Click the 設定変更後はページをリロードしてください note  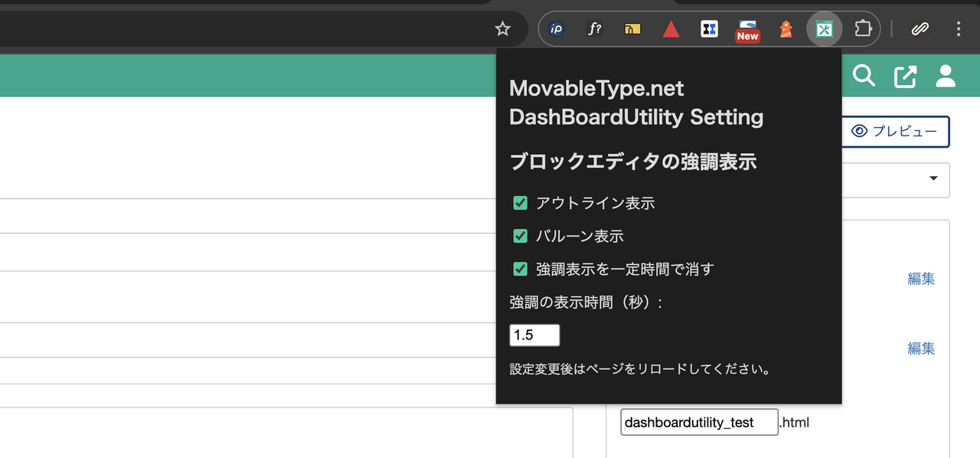[x=640, y=369]
